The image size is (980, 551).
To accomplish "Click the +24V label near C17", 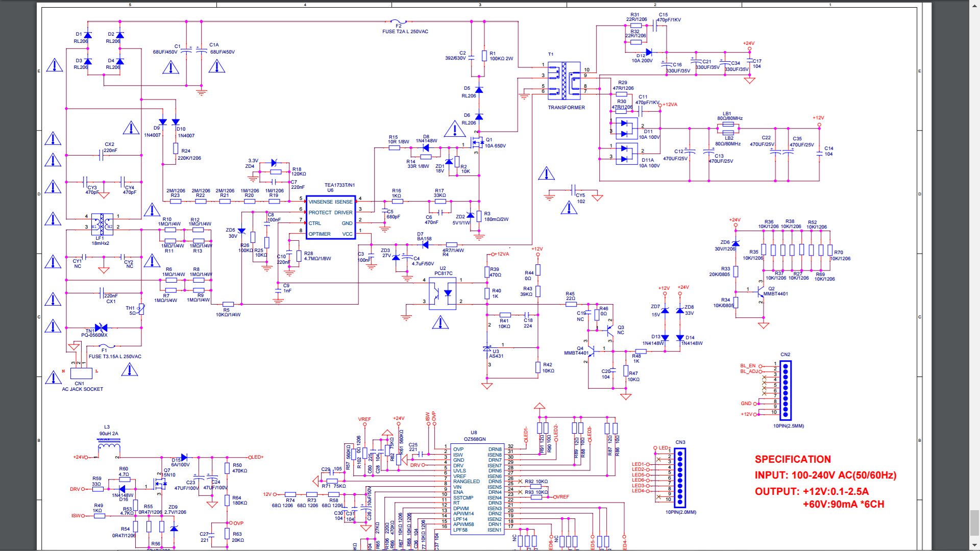I will tap(749, 43).
